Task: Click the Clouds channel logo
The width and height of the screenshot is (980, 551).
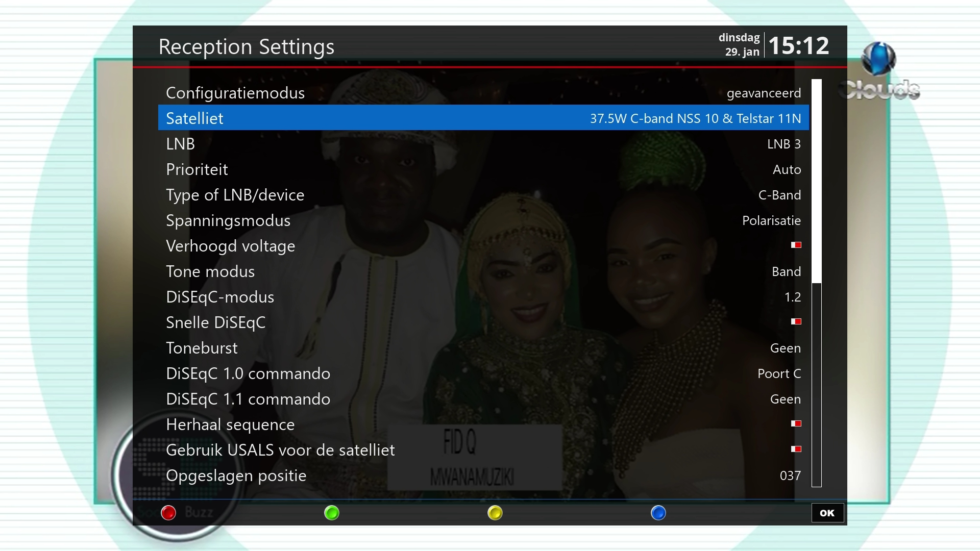Action: pyautogui.click(x=880, y=71)
